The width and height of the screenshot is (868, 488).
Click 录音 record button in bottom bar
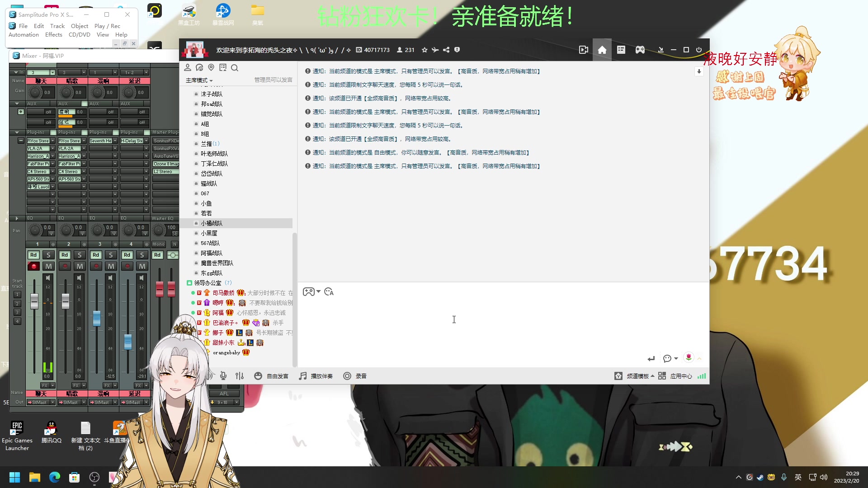[355, 376]
